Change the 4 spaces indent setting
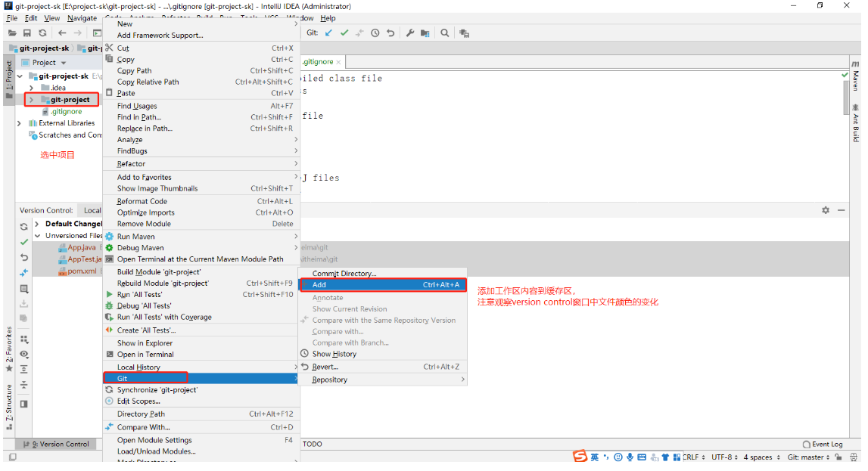 [762, 457]
